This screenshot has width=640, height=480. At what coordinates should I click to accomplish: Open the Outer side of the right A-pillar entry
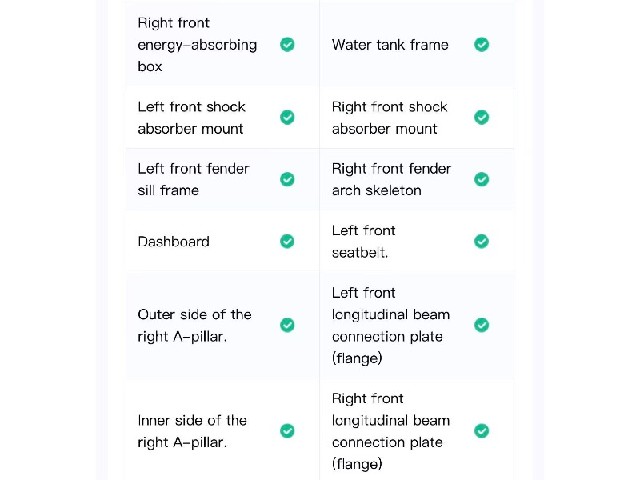194,325
